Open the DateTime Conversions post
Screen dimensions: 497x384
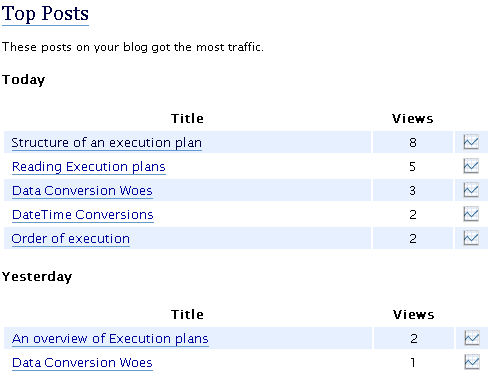click(x=83, y=215)
